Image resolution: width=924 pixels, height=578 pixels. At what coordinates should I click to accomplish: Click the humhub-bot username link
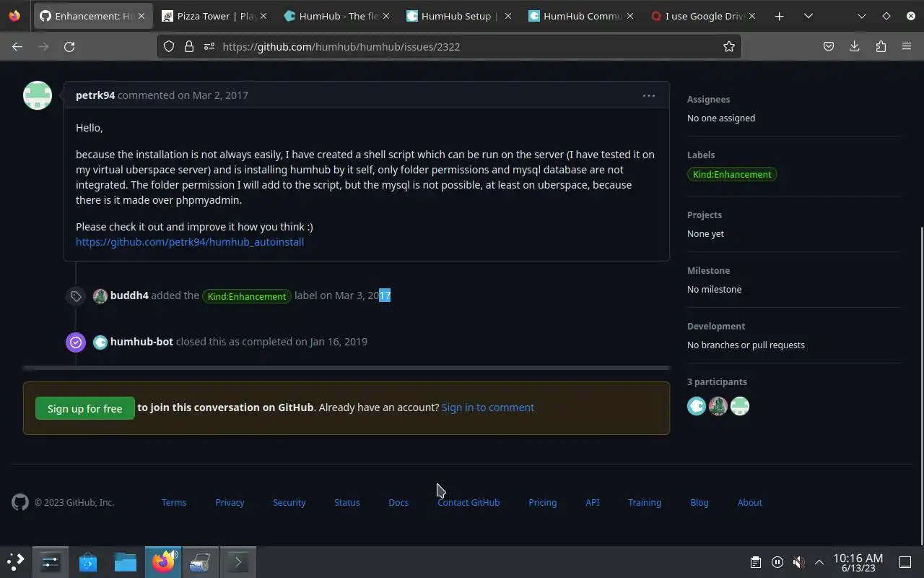click(x=141, y=342)
